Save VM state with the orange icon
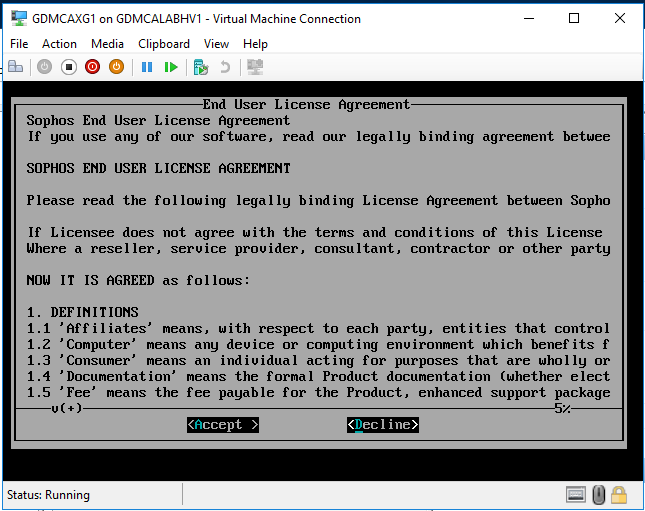This screenshot has height=511, width=645. pyautogui.click(x=116, y=67)
